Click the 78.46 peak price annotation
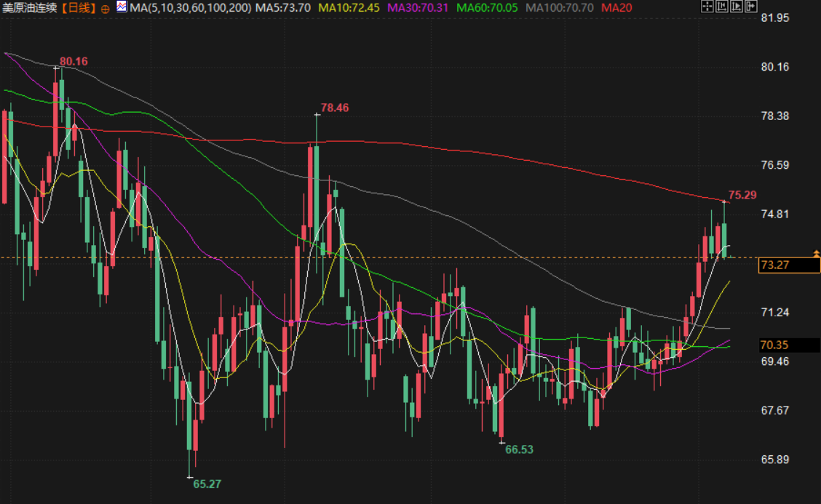This screenshot has height=504, width=821. tap(335, 108)
